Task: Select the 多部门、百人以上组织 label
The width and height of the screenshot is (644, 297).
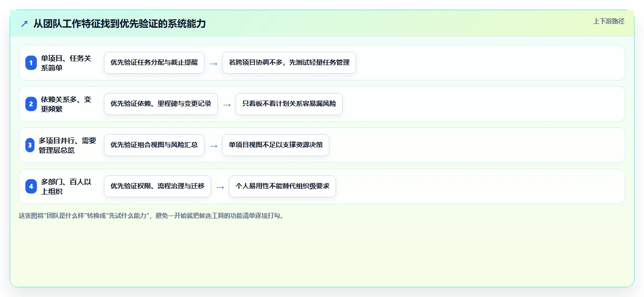Action: click(x=66, y=186)
